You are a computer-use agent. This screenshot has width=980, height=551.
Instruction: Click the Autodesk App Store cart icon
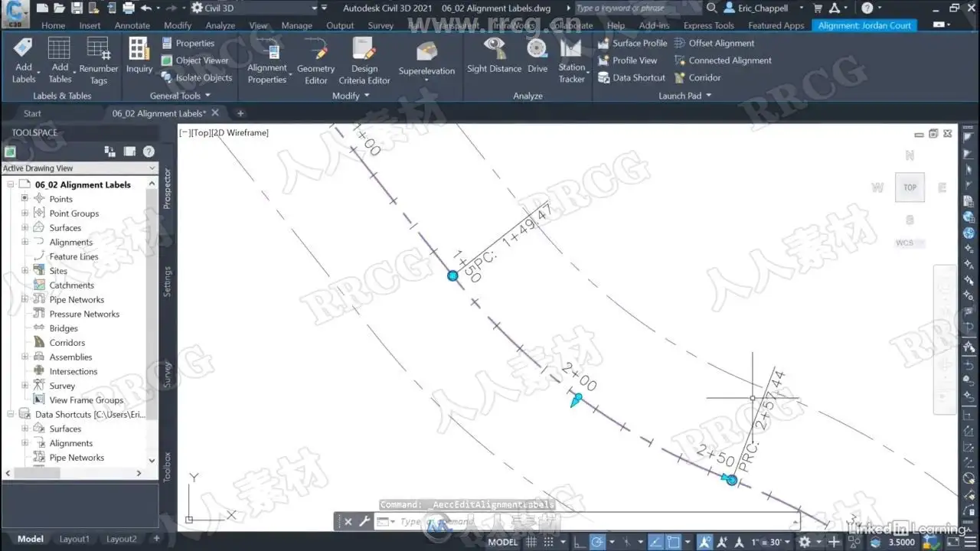point(818,8)
